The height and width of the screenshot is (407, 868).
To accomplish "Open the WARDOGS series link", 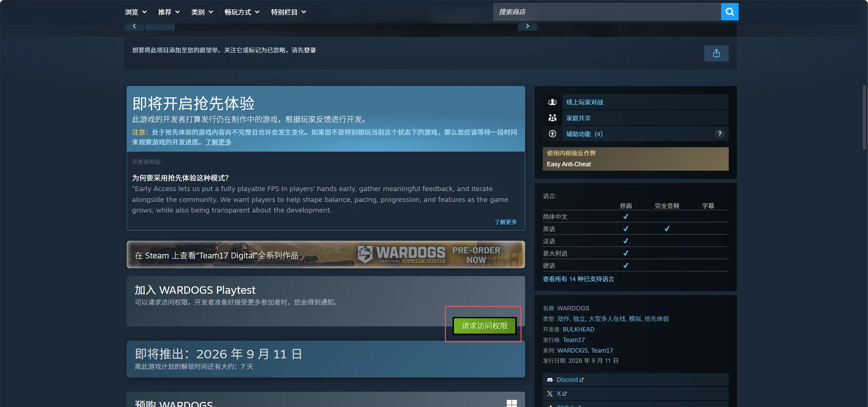I will point(572,351).
